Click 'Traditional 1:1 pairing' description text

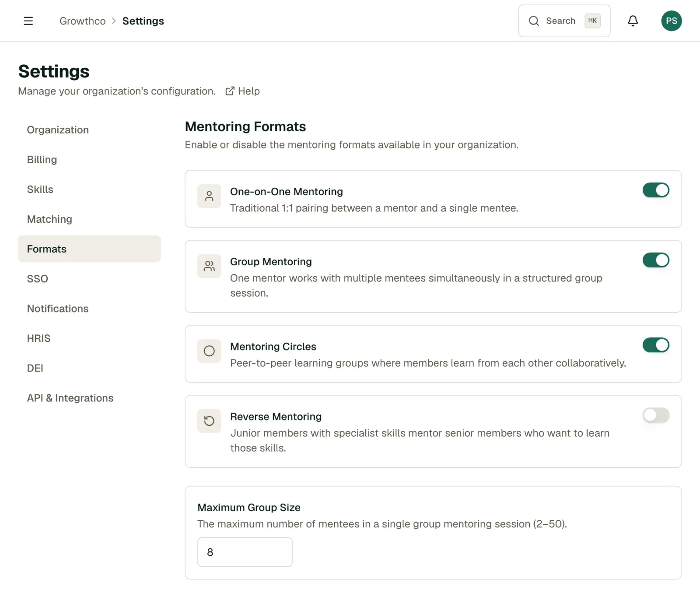374,208
